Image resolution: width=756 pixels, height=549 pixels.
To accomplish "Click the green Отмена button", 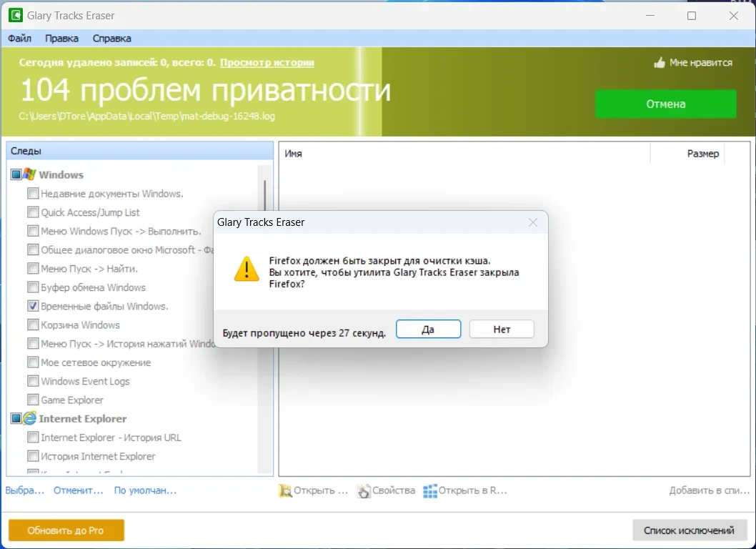I will 666,104.
